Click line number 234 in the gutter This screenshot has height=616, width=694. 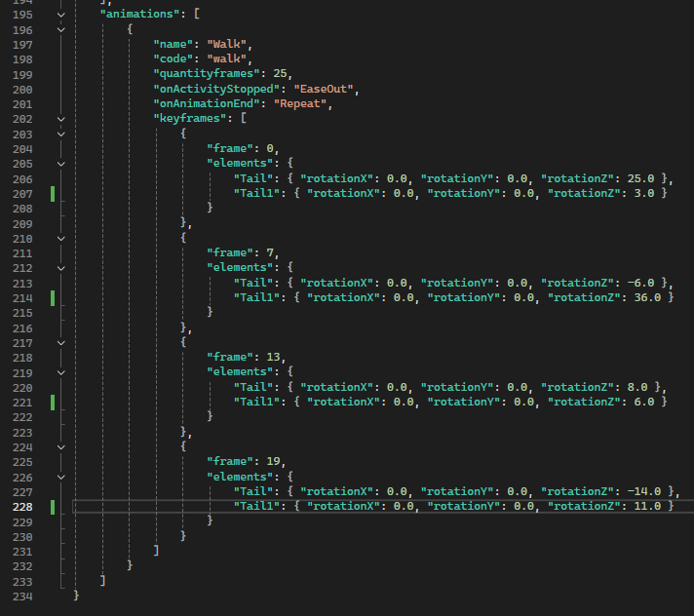[23, 597]
